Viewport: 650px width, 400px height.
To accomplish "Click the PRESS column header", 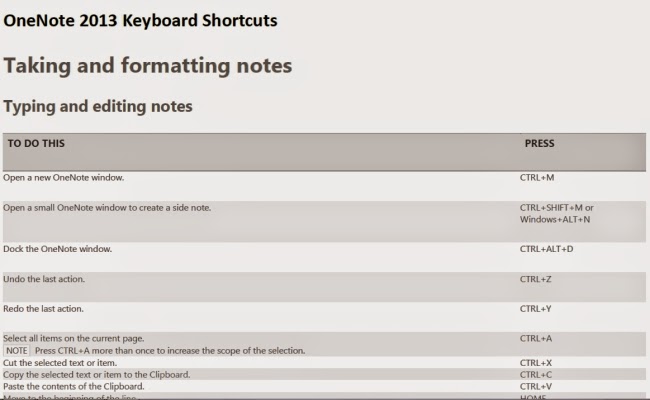I will [539, 143].
